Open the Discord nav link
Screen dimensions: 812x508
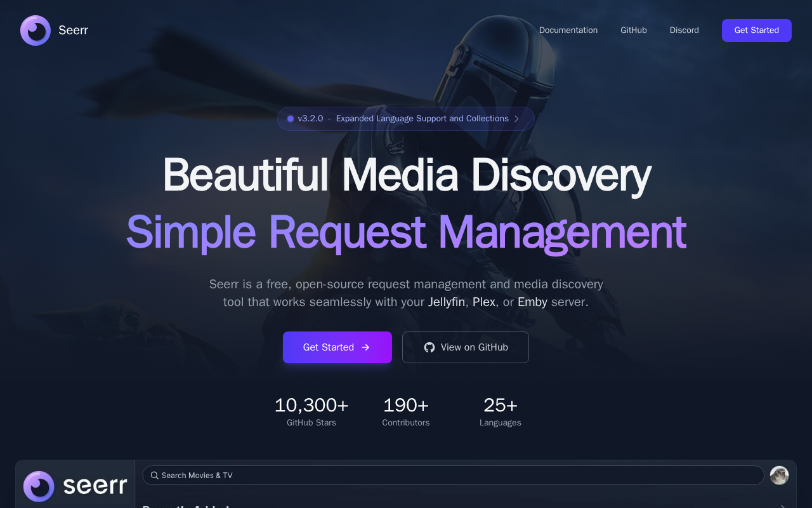coord(684,30)
